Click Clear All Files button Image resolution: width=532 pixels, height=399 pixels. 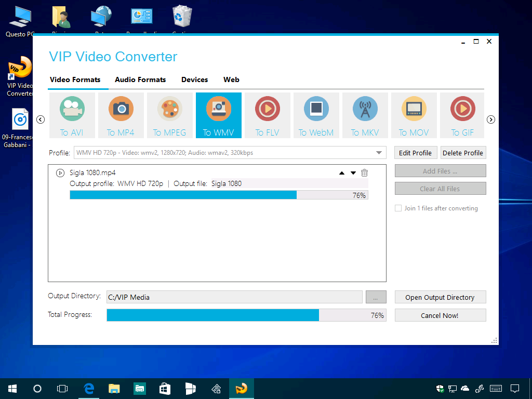pos(441,189)
